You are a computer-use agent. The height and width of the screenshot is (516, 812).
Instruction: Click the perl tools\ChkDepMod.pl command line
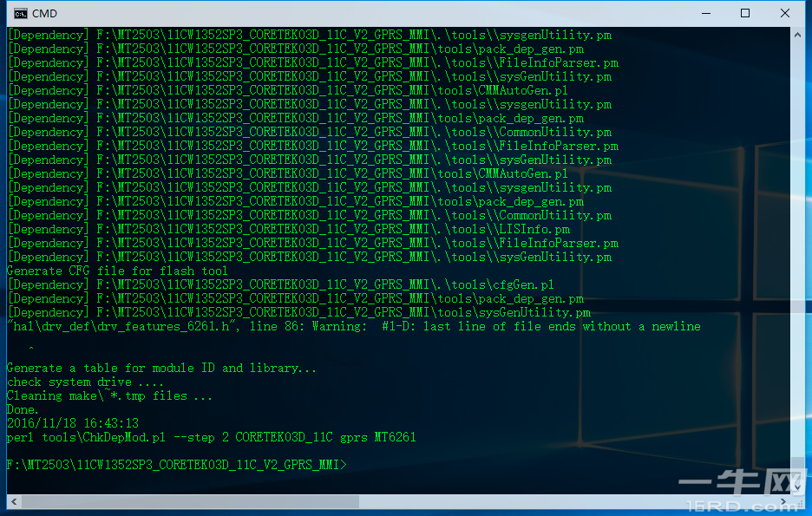211,437
